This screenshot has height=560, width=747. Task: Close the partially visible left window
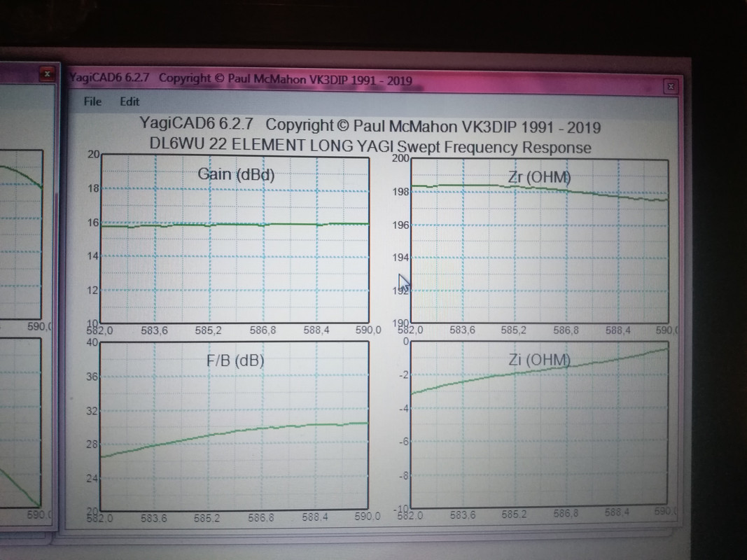pos(47,73)
